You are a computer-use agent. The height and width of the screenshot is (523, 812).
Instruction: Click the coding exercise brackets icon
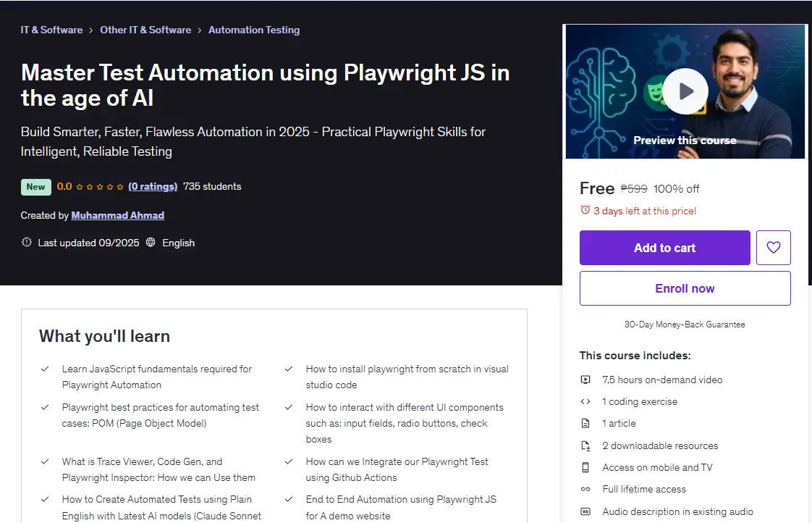pyautogui.click(x=585, y=401)
